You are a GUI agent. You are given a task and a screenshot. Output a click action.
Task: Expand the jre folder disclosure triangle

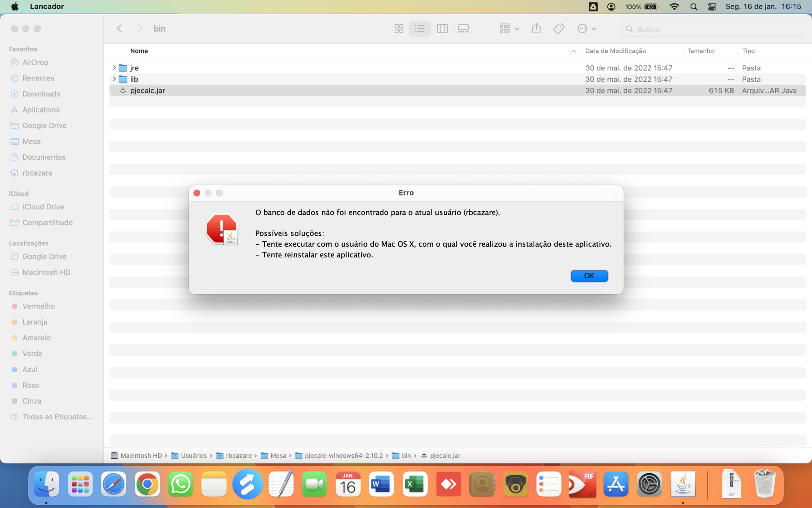(114, 67)
